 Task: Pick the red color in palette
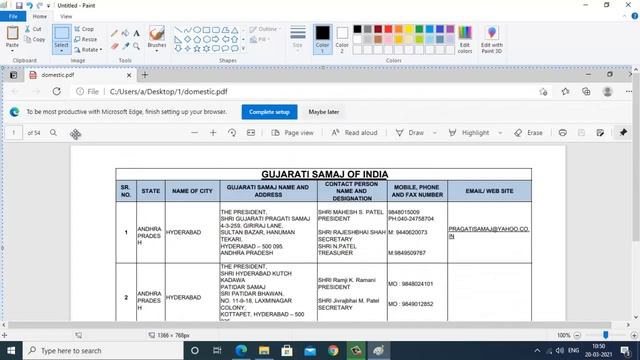click(388, 29)
